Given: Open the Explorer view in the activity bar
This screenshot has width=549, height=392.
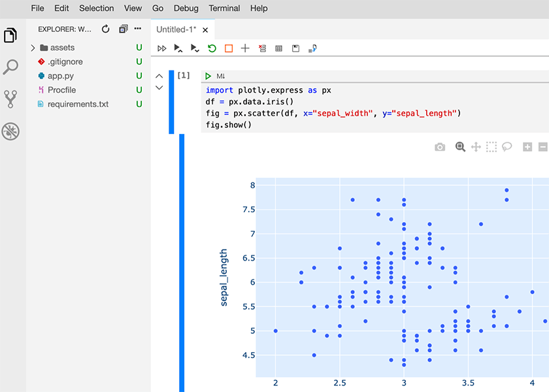Looking at the screenshot, I should click(x=10, y=35).
